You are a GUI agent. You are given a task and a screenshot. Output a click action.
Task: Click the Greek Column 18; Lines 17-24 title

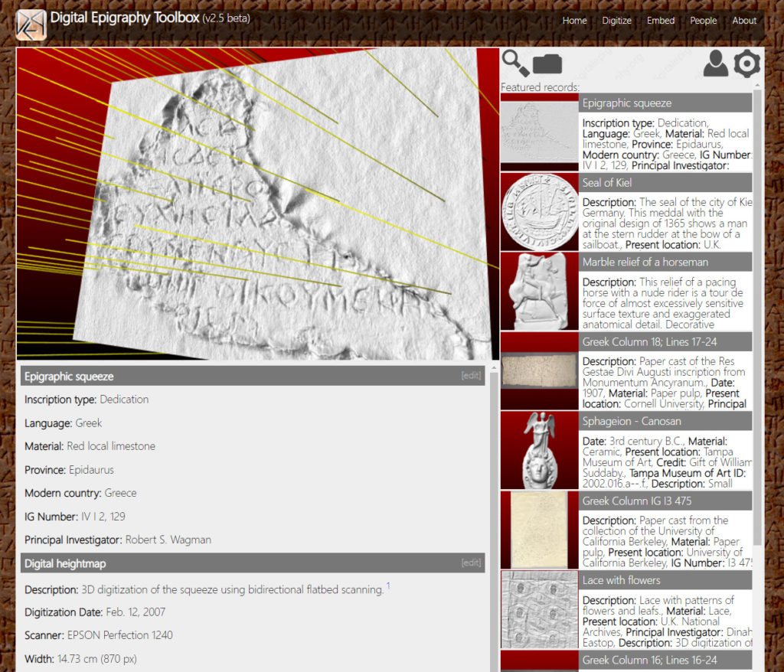point(649,342)
